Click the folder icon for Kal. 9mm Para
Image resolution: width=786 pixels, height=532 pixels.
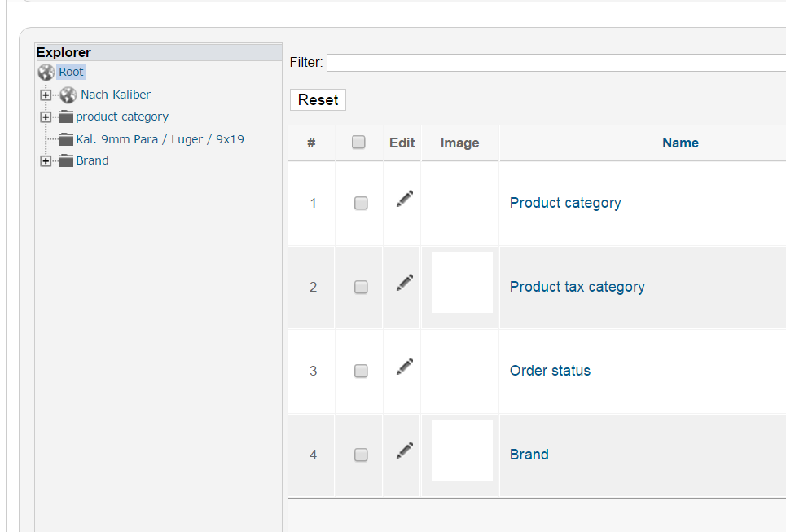(66, 139)
